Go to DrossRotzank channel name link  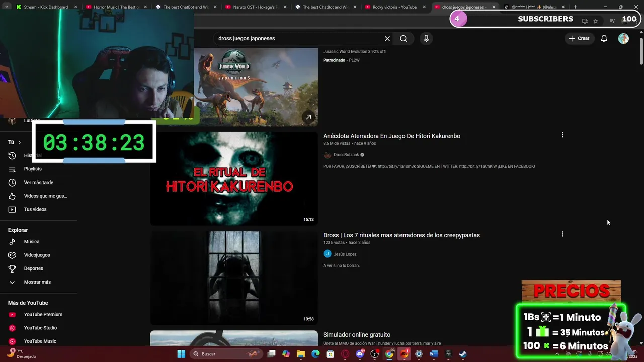(346, 155)
